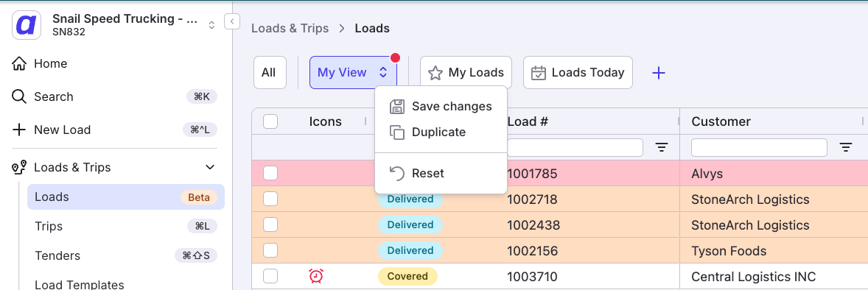Image resolution: width=868 pixels, height=290 pixels.
Task: Switch to the All view tab
Action: (270, 72)
